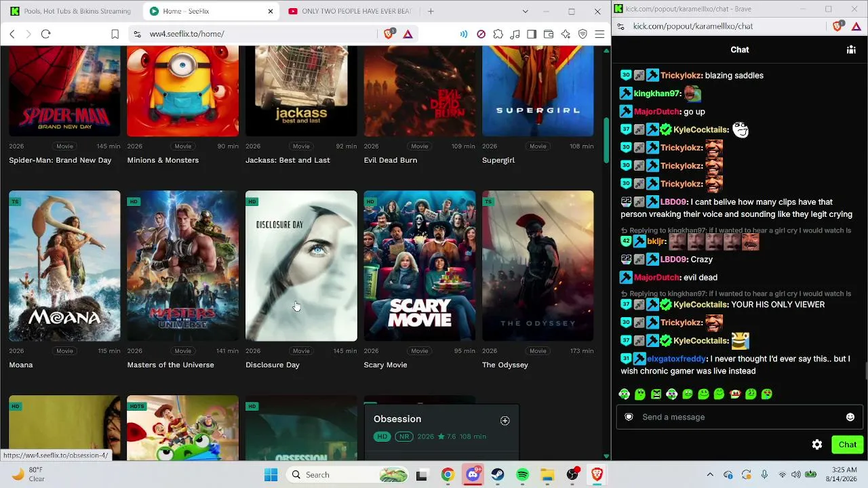This screenshot has height=488, width=868.
Task: Open the Supergirl title link
Action: [498, 160]
